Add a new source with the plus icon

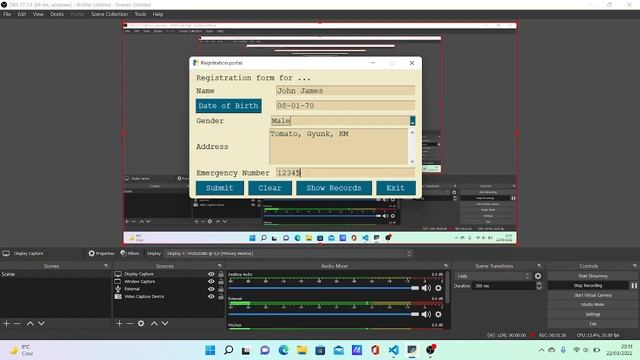(x=119, y=323)
